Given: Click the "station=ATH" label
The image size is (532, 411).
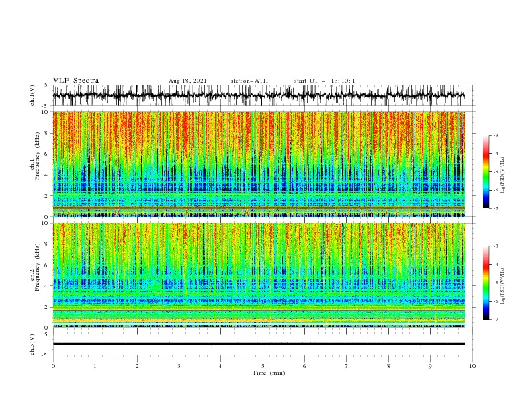Looking at the screenshot, I should click(249, 81).
